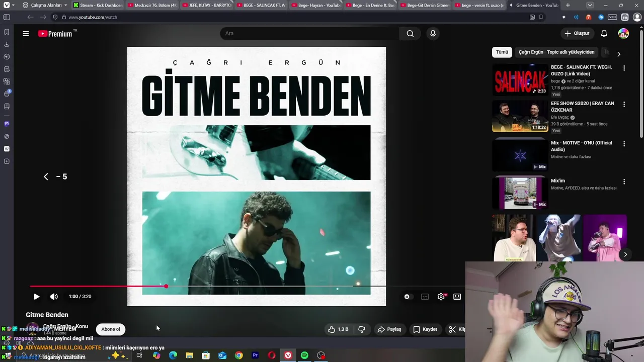The width and height of the screenshot is (644, 362).
Task: Start voice search with the microphone
Action: [433, 34]
